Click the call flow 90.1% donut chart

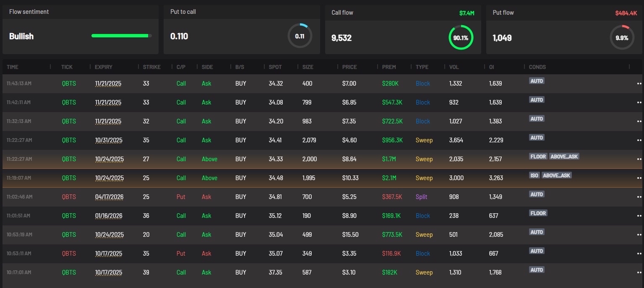[x=461, y=38]
